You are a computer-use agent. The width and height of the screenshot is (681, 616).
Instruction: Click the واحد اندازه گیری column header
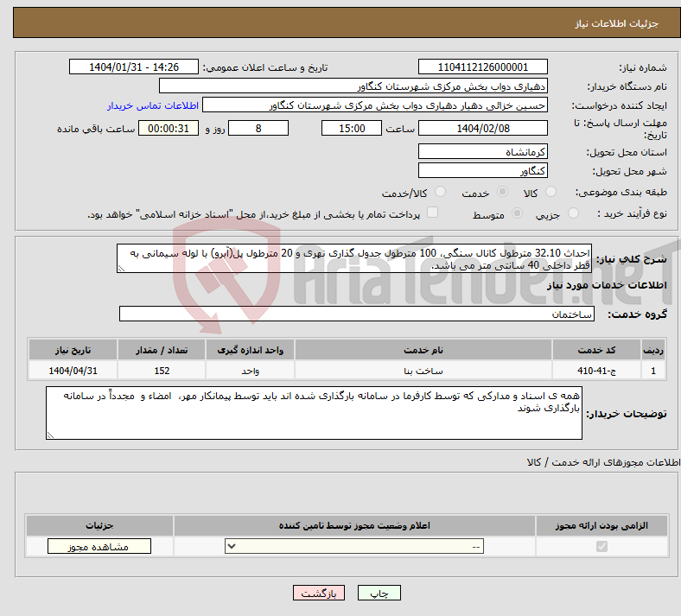click(250, 350)
